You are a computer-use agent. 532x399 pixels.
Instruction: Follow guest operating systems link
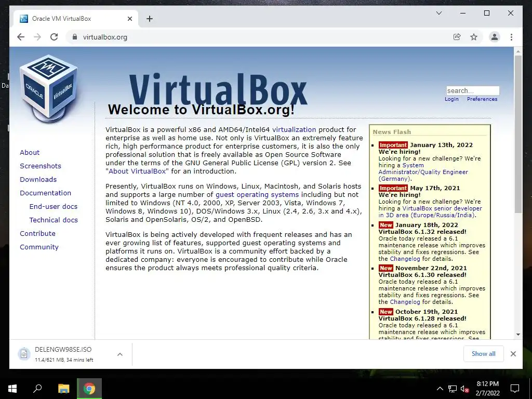point(257,195)
